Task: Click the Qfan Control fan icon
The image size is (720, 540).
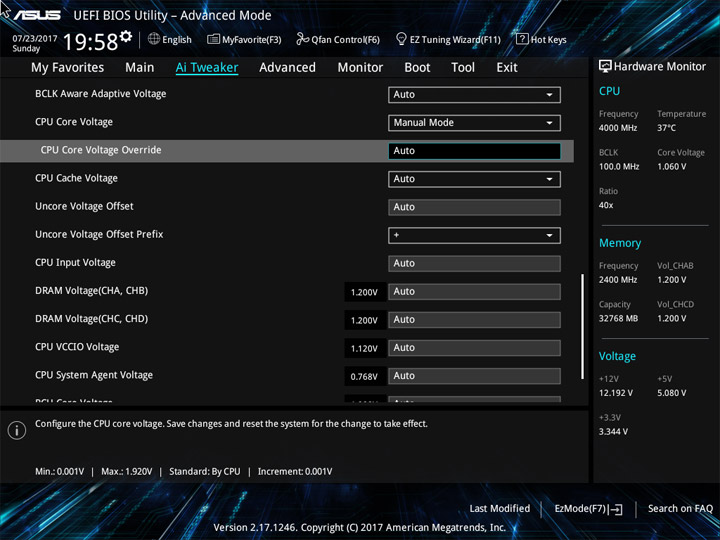Action: point(302,39)
